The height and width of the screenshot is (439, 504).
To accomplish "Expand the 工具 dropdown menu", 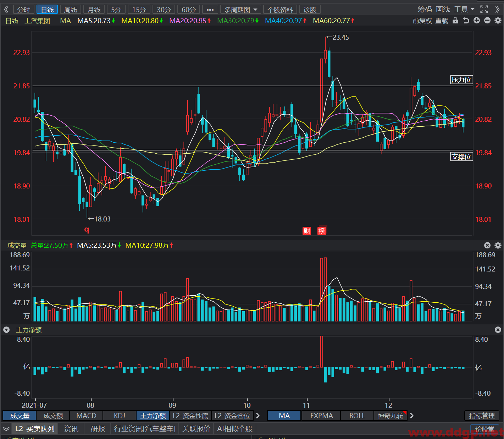I will pyautogui.click(x=464, y=10).
